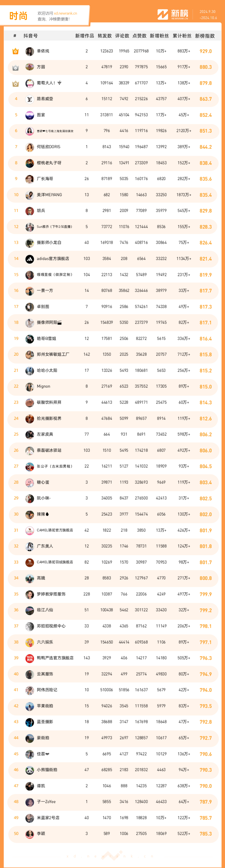Click the 点赞数 column header
Screen dimensions: 225x868
click(139, 36)
